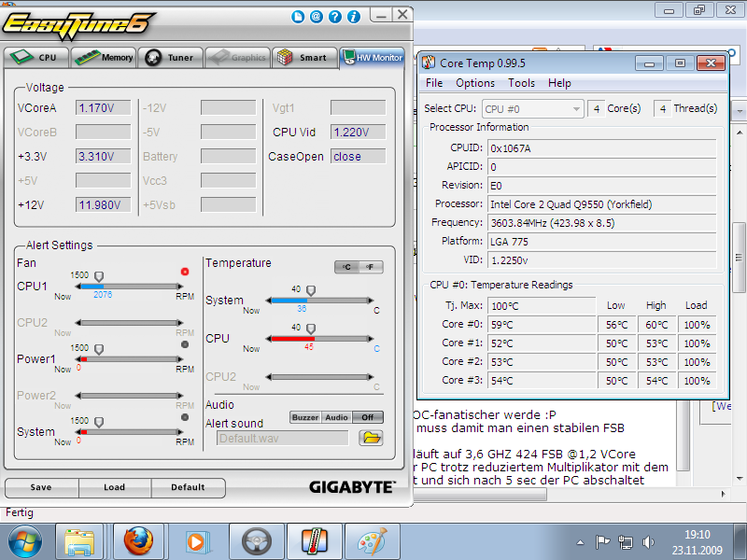Click the +12V voltage value '11.980V'

point(103,204)
